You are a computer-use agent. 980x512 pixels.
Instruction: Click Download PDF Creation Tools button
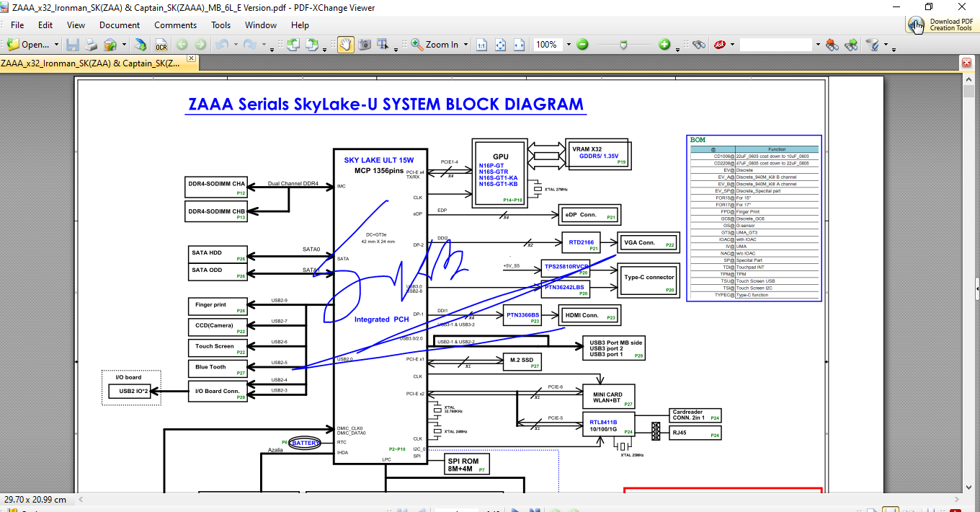(943, 25)
